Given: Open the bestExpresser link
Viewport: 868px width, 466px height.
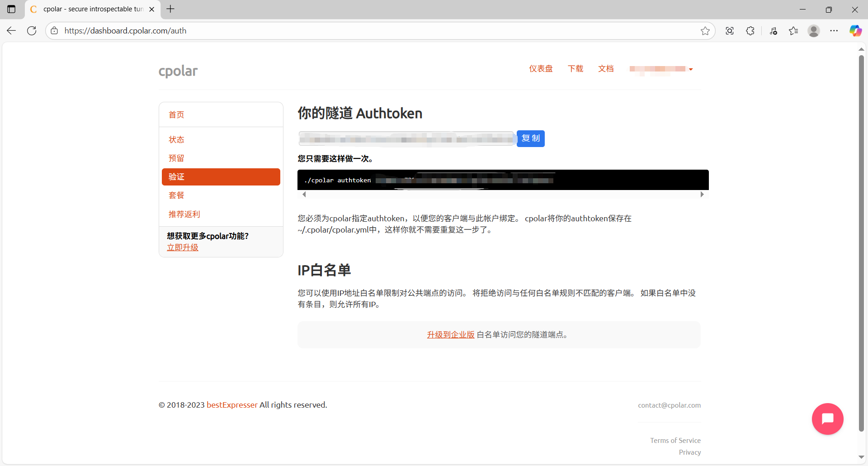Looking at the screenshot, I should point(232,405).
